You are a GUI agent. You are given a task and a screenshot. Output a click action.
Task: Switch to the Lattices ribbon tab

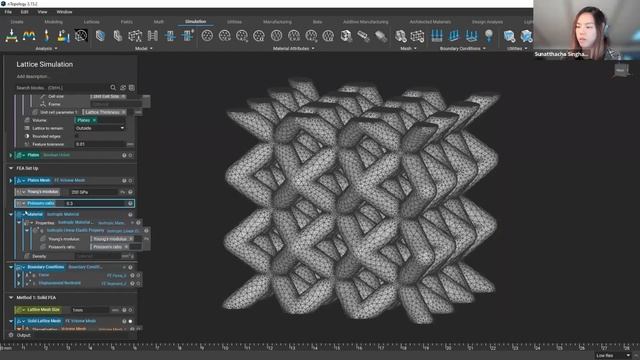(x=91, y=22)
